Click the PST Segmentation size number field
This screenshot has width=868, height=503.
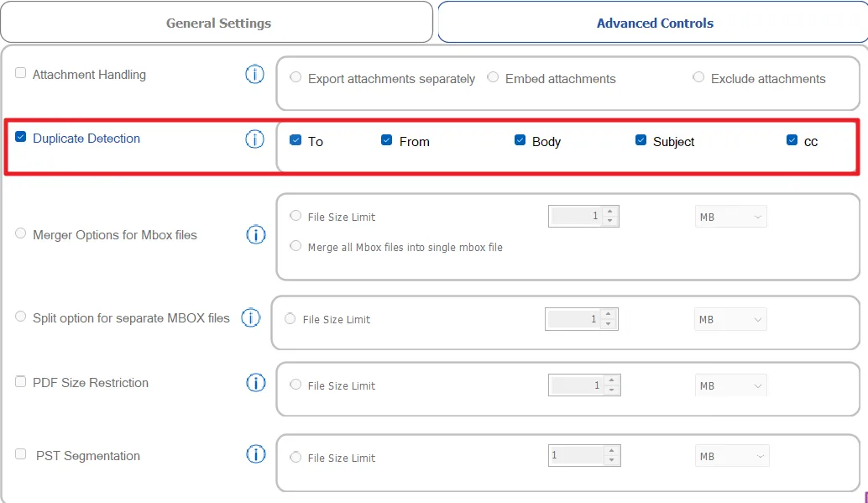tap(577, 455)
